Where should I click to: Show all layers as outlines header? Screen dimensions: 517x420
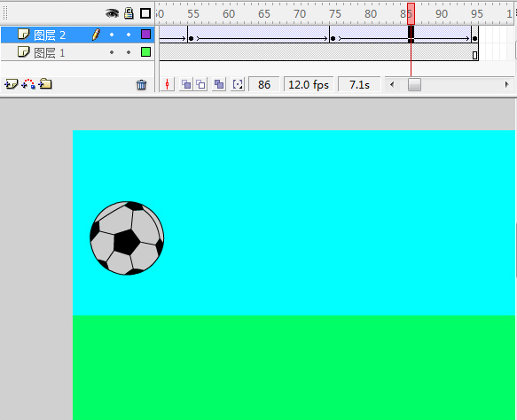pyautogui.click(x=145, y=13)
